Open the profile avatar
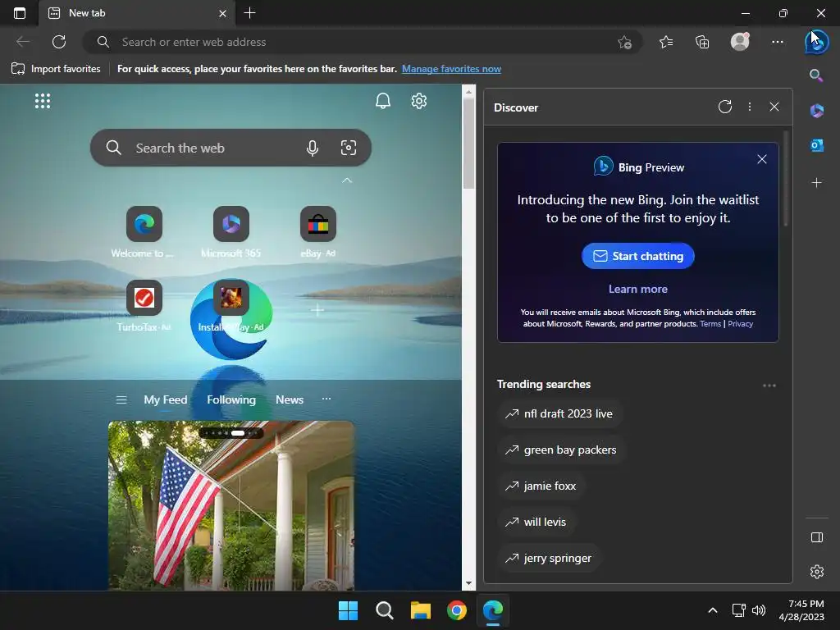This screenshot has height=630, width=840. tap(740, 41)
